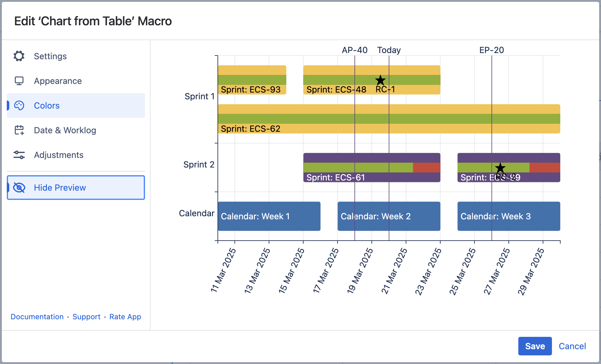The image size is (601, 364).
Task: Click the RC-2 star milestone in Sprint 2
Action: tap(500, 168)
